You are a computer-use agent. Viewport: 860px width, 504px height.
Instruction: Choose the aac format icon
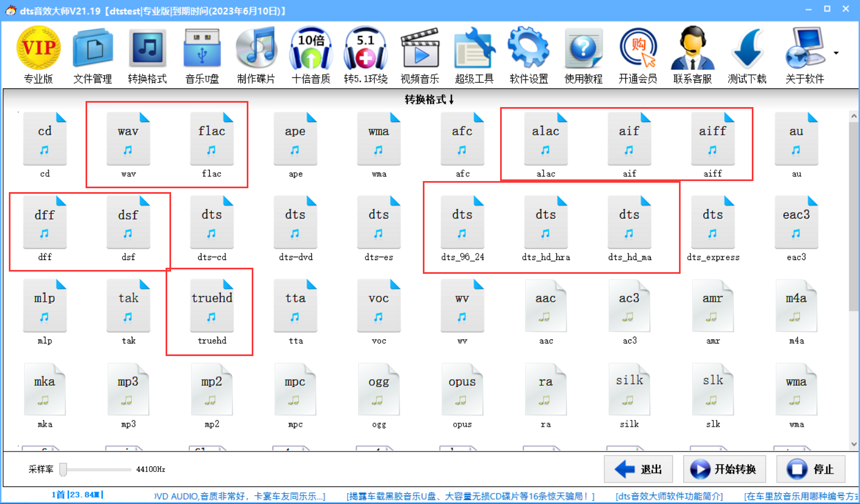546,311
